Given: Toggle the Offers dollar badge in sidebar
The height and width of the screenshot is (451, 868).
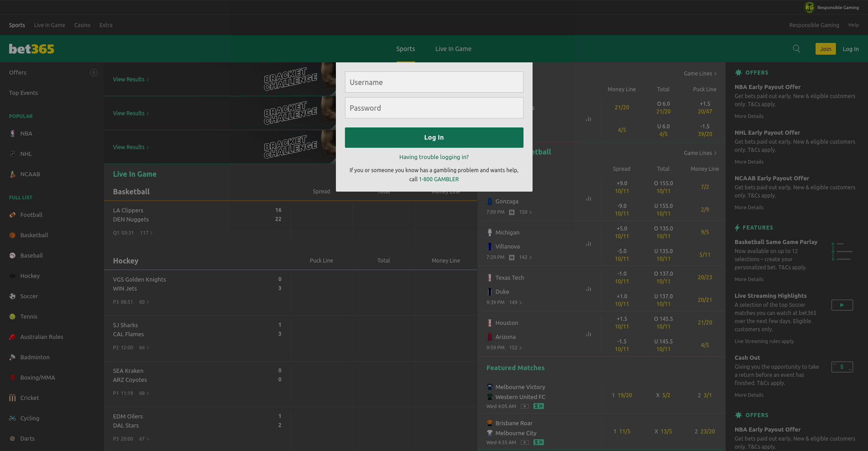Looking at the screenshot, I should [94, 73].
